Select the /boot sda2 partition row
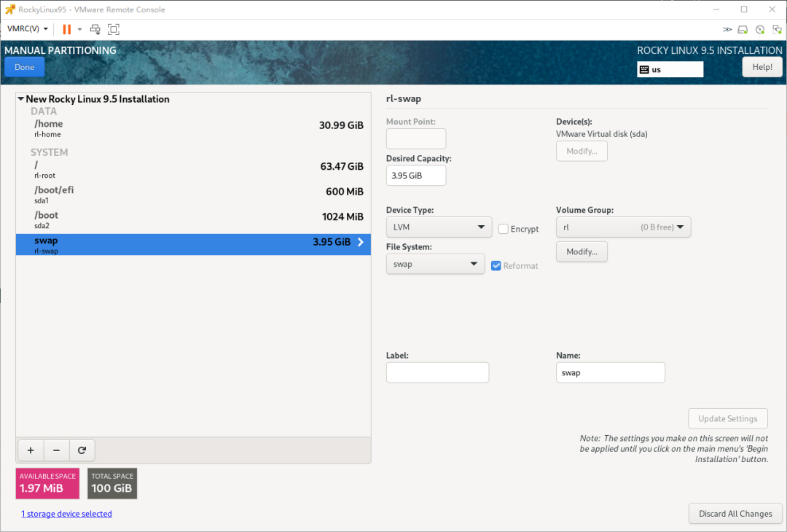This screenshot has height=532, width=787. point(193,220)
